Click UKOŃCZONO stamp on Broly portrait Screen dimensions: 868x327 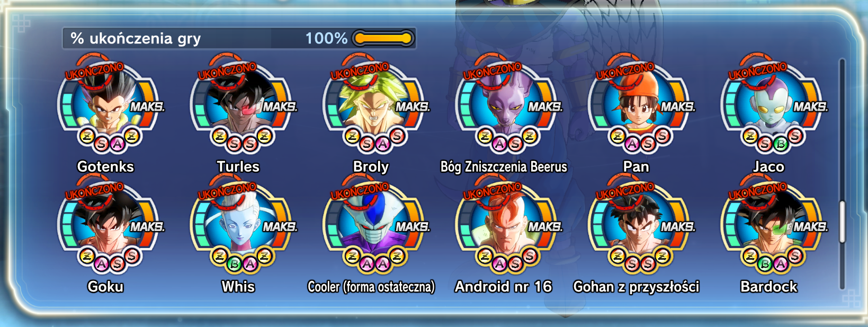pyautogui.click(x=360, y=71)
